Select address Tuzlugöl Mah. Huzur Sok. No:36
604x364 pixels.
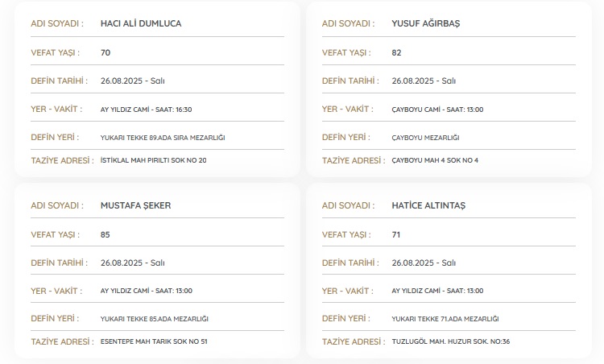click(x=450, y=341)
